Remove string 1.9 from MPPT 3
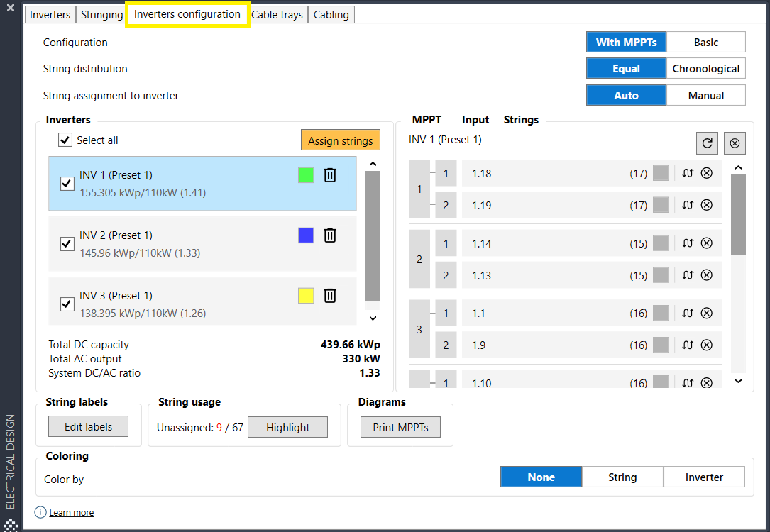This screenshot has height=532, width=770. pyautogui.click(x=706, y=345)
